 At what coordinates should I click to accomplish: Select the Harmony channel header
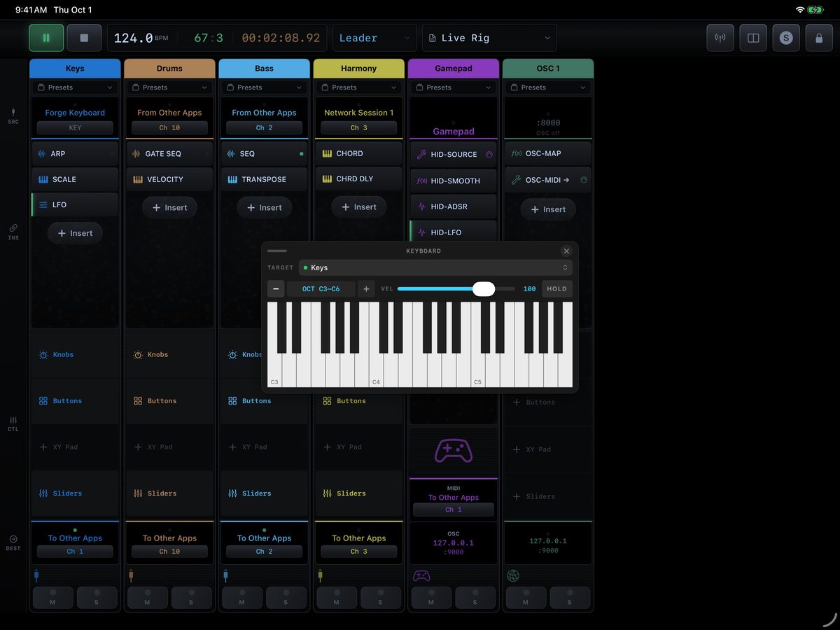(358, 69)
